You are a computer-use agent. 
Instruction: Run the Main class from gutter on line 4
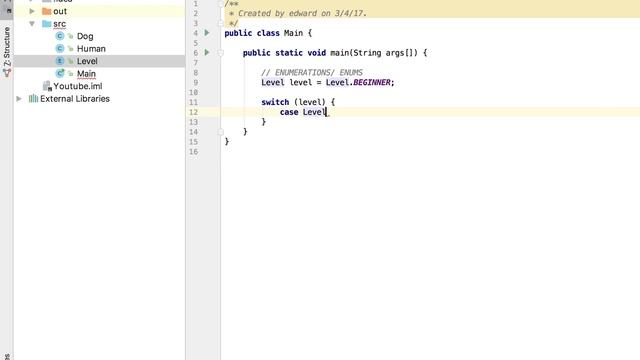[x=207, y=33]
